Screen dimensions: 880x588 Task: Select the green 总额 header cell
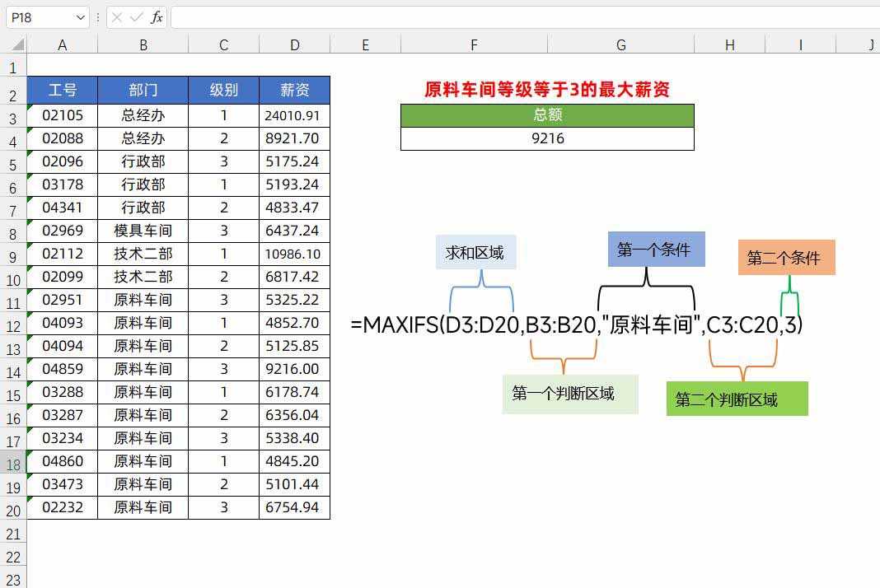point(547,115)
